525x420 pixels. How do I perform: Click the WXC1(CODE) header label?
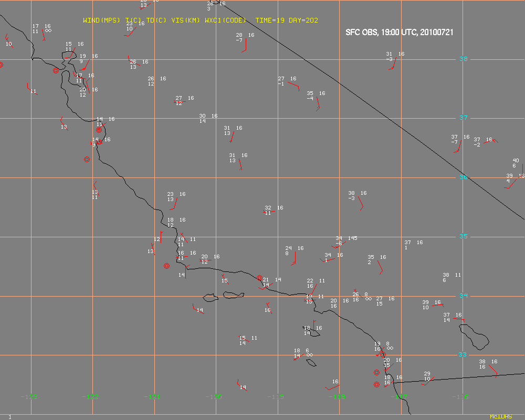(x=225, y=20)
